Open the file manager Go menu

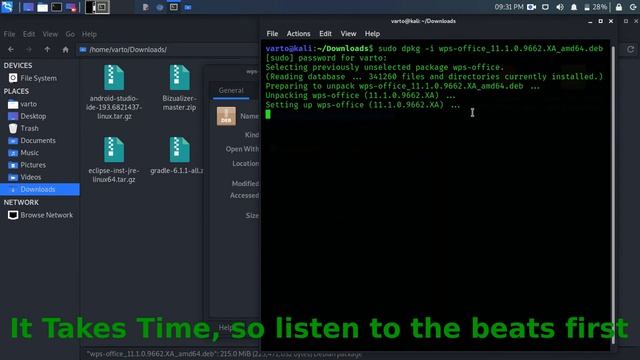tap(70, 34)
